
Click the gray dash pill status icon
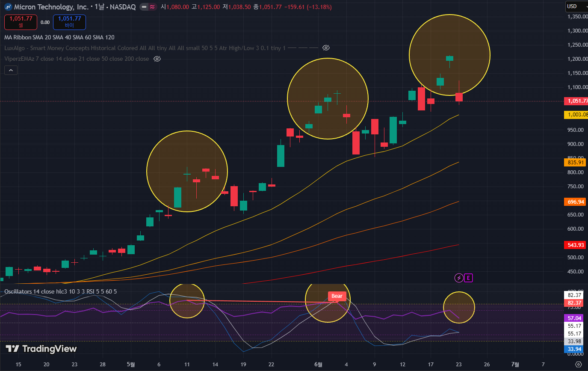point(144,7)
